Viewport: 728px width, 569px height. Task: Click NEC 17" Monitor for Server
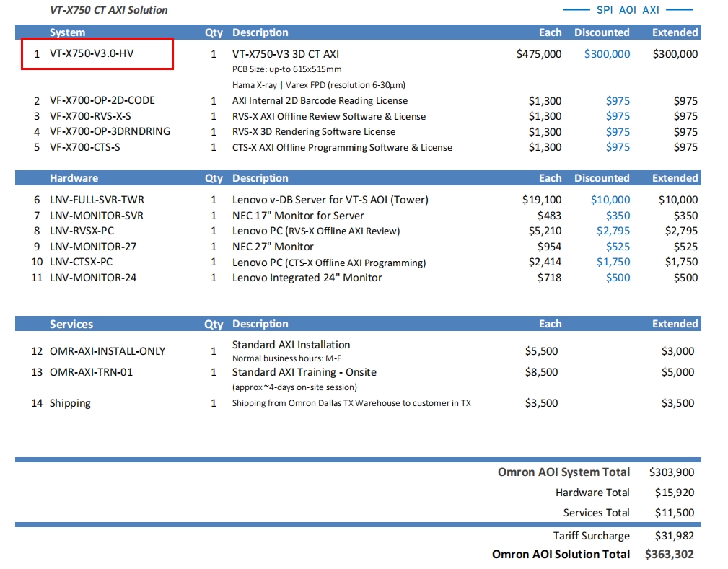298,216
